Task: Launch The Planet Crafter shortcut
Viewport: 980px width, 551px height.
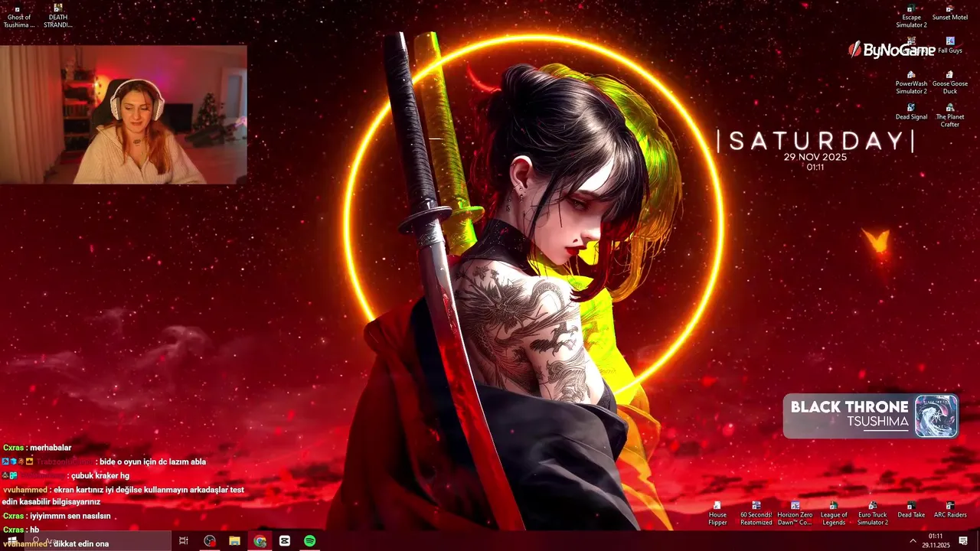Action: (950, 116)
